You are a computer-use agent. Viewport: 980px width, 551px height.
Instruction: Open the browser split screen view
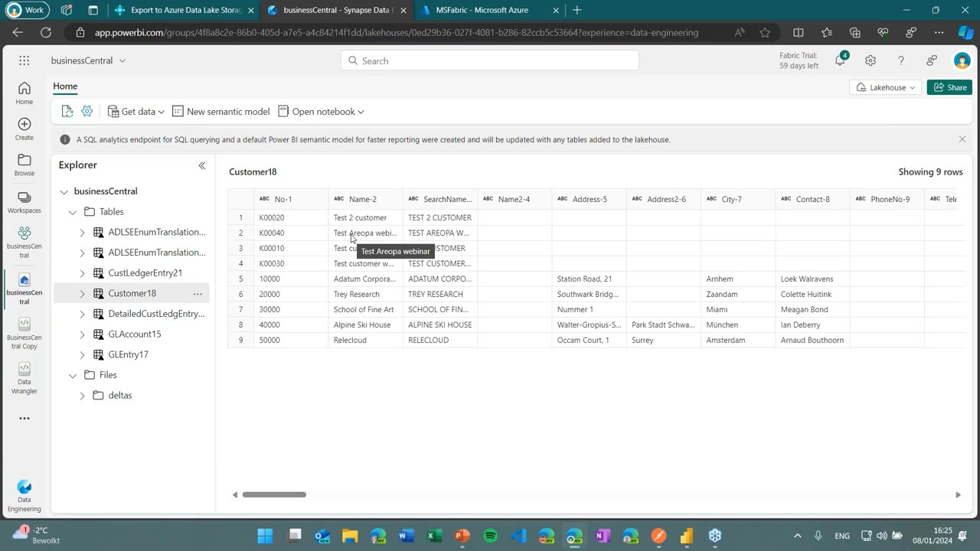pyautogui.click(x=799, y=33)
